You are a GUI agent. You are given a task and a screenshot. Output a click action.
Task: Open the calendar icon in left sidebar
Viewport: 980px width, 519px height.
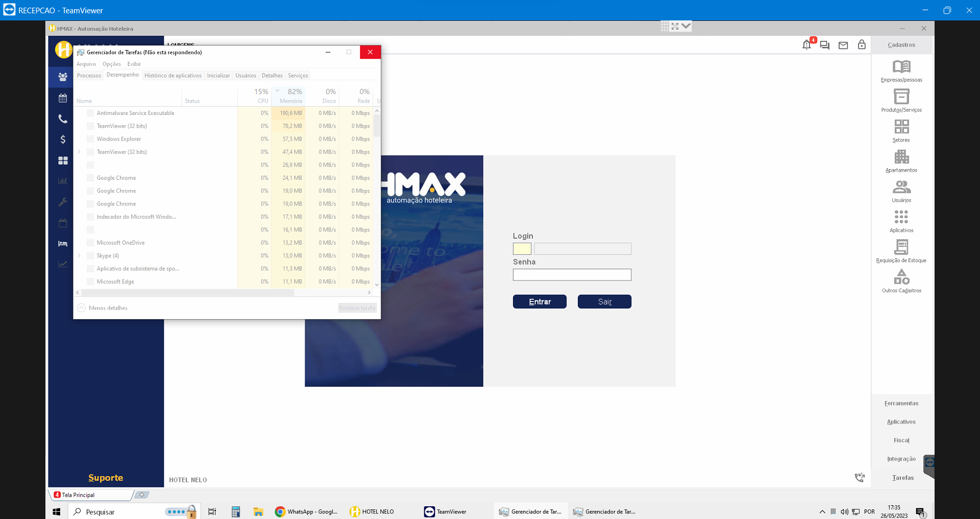[63, 98]
